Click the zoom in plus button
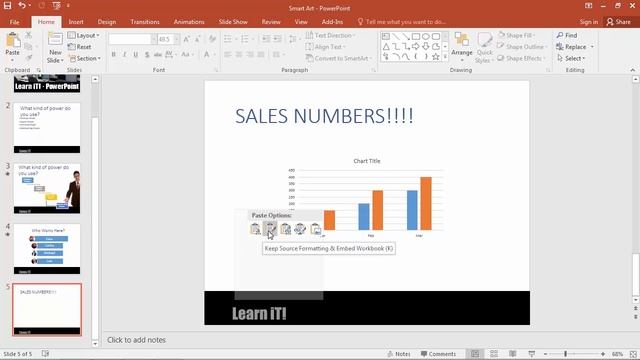This screenshot has height=360, width=640. click(x=603, y=354)
